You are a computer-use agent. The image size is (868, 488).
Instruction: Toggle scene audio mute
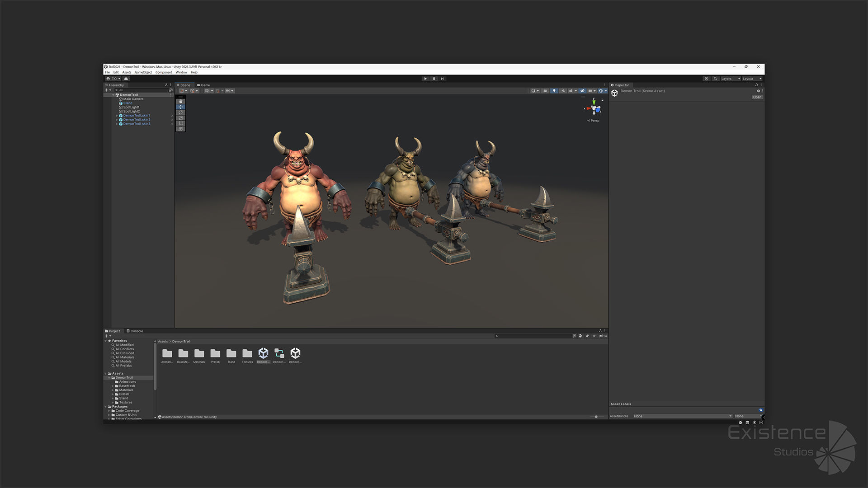pyautogui.click(x=563, y=91)
